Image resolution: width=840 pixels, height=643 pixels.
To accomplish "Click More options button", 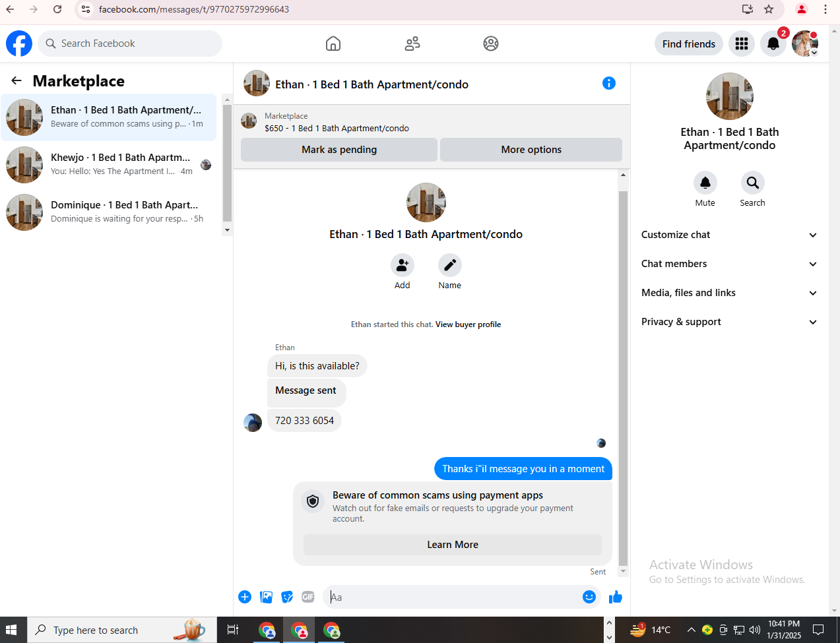I will click(531, 150).
